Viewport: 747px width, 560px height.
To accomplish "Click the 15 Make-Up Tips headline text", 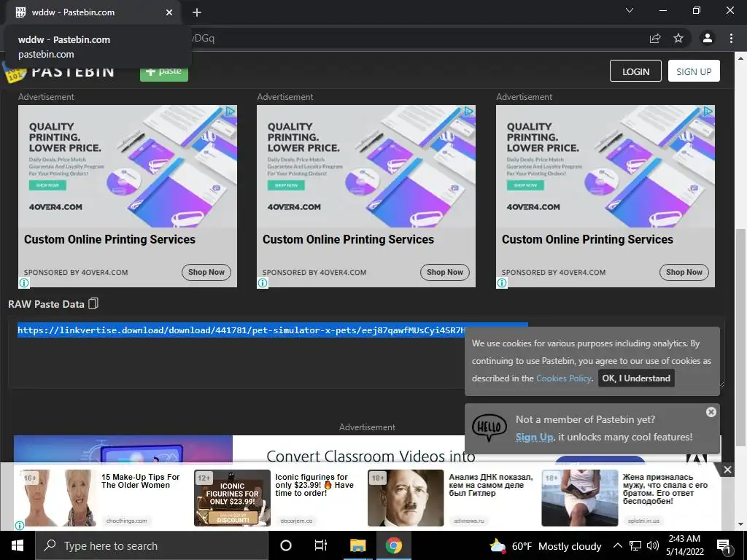I will (x=141, y=481).
